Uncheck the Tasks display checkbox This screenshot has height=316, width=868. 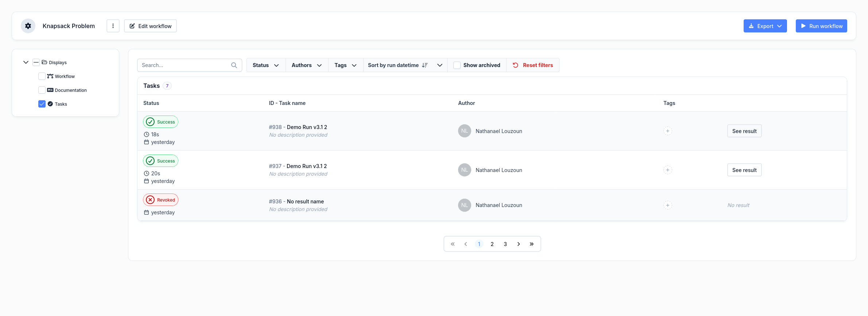coord(42,104)
